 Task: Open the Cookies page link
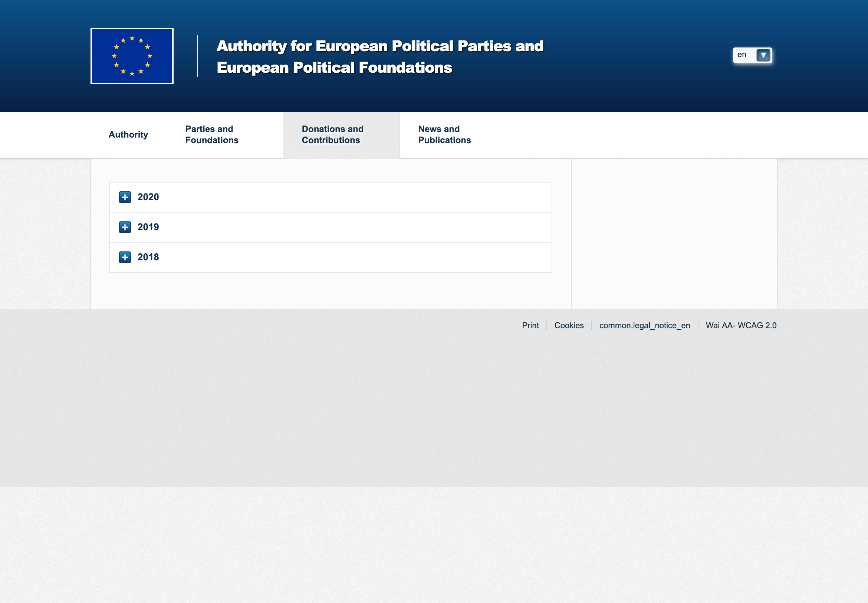[x=569, y=325]
